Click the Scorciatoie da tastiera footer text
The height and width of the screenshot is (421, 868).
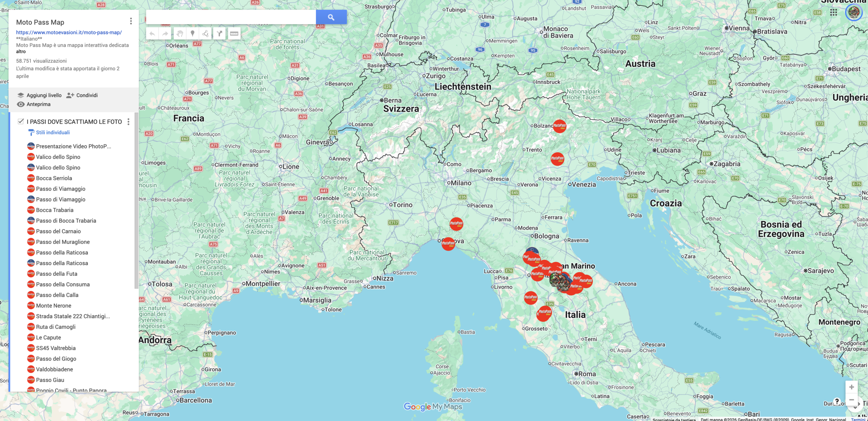(674, 419)
